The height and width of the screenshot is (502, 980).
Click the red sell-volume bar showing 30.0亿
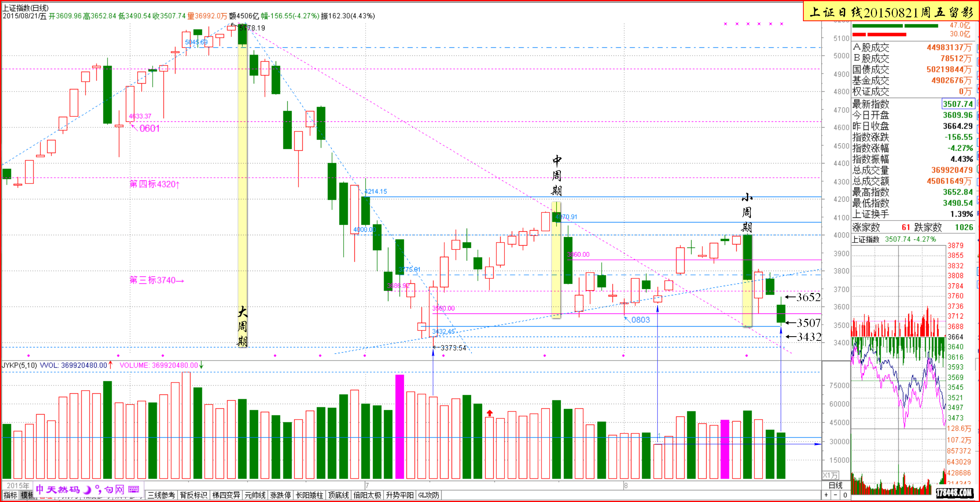click(x=879, y=35)
